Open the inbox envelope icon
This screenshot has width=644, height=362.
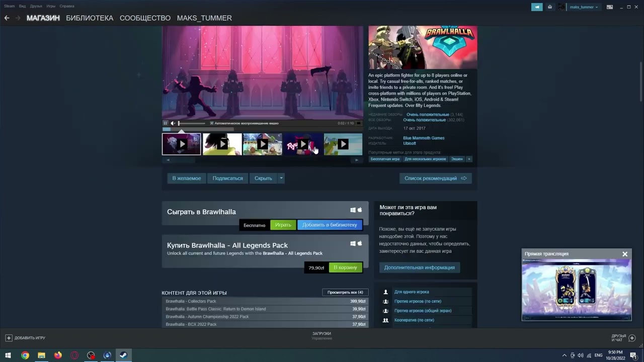pyautogui.click(x=550, y=7)
